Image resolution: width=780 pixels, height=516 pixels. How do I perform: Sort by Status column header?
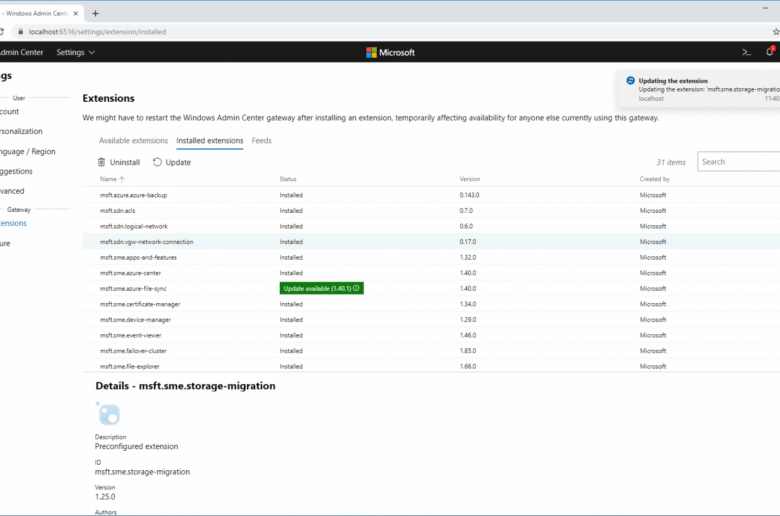(x=288, y=179)
